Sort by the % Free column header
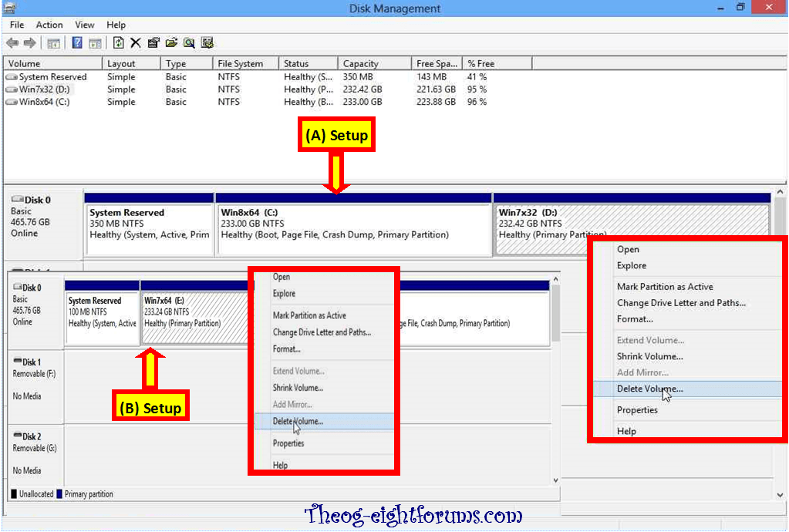This screenshot has width=789, height=532. (497, 64)
